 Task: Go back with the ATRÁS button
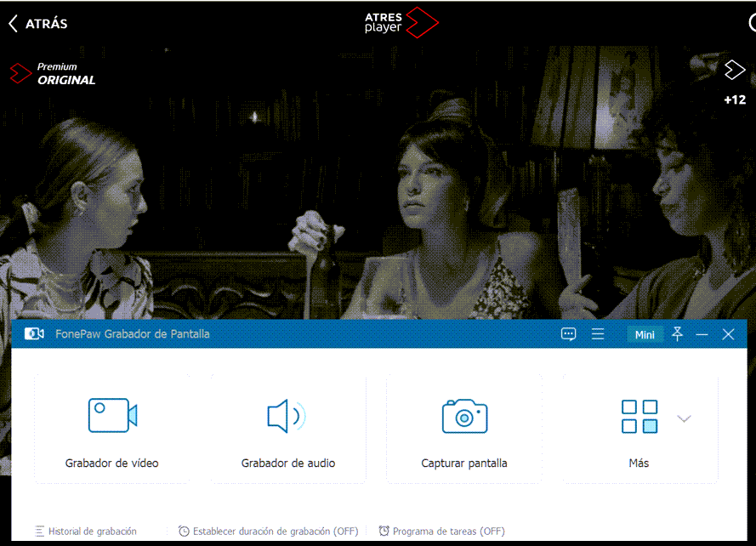click(x=38, y=24)
